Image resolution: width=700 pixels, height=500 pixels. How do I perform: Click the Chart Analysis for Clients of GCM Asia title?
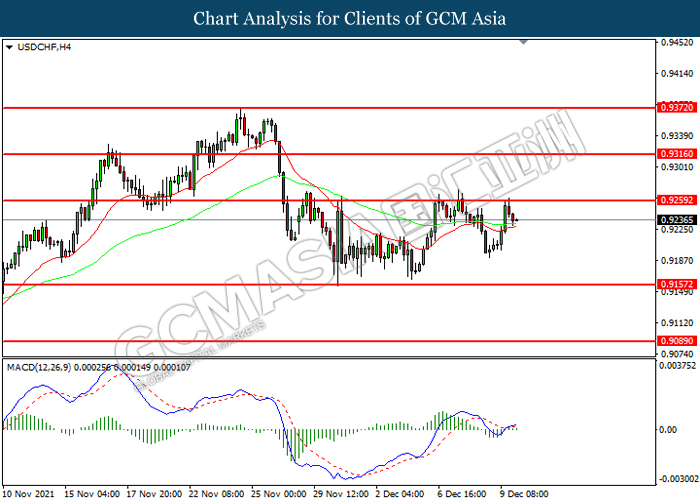350,18
